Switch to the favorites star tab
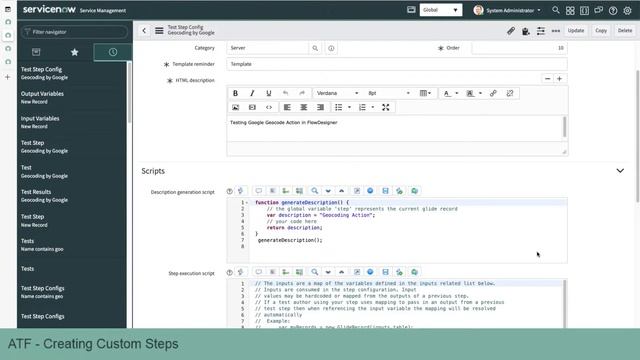Screen dimensions: 640x360 click(74, 52)
